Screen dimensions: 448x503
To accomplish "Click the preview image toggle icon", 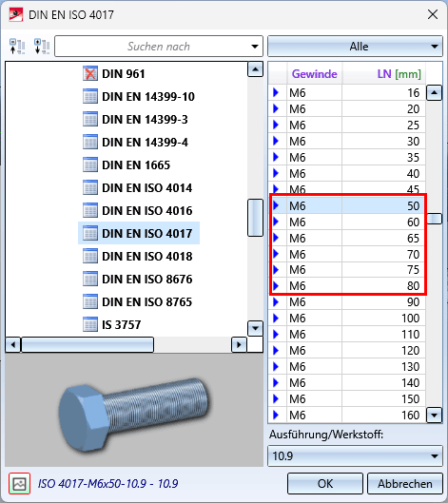I will click(x=20, y=483).
